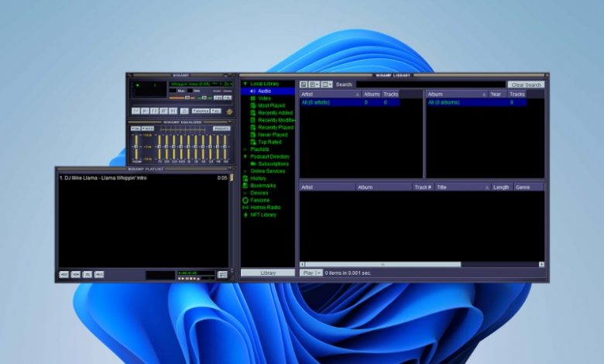Click the song seek bar in Winamp
The height and width of the screenshot is (364, 604).
pos(181,102)
